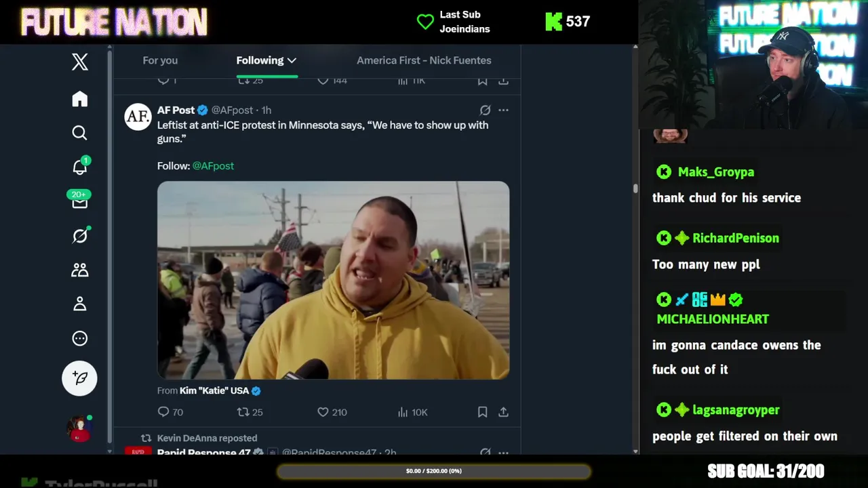This screenshot has width=868, height=488.
Task: Click the FUTURE NATION stream logo
Action: (114, 22)
